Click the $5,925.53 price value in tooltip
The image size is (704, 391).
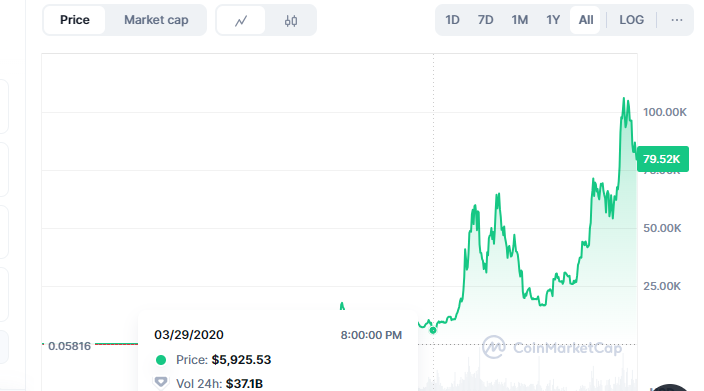point(241,360)
